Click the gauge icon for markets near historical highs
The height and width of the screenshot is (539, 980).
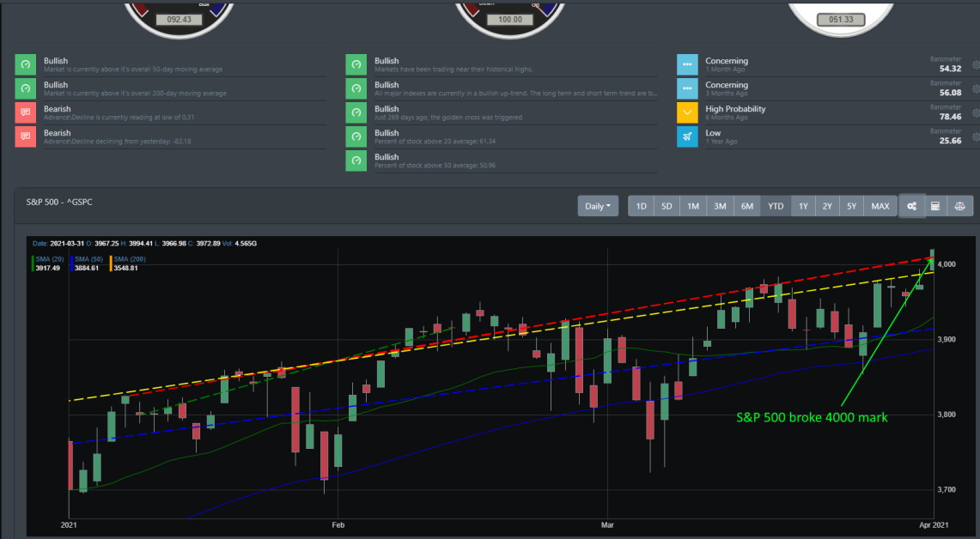(x=356, y=64)
